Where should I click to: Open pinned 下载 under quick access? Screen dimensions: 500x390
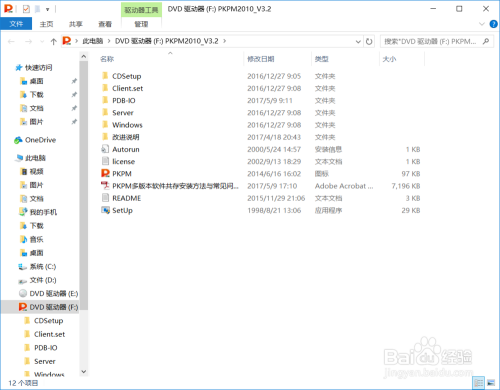pos(37,95)
